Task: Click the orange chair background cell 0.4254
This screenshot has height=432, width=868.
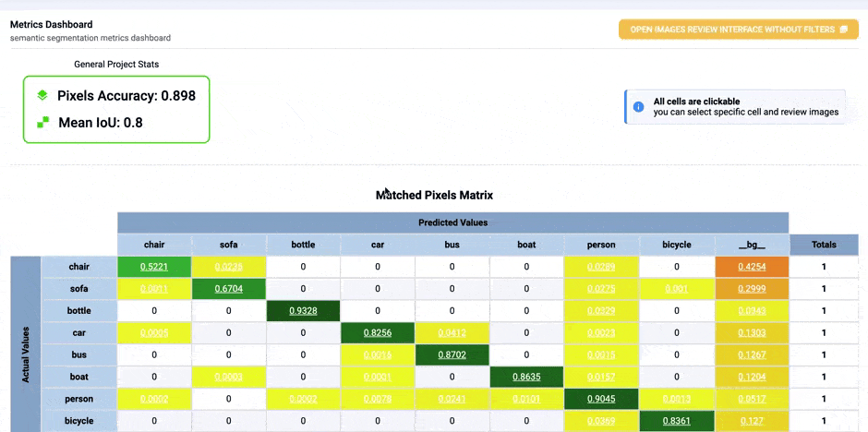Action: click(x=752, y=267)
